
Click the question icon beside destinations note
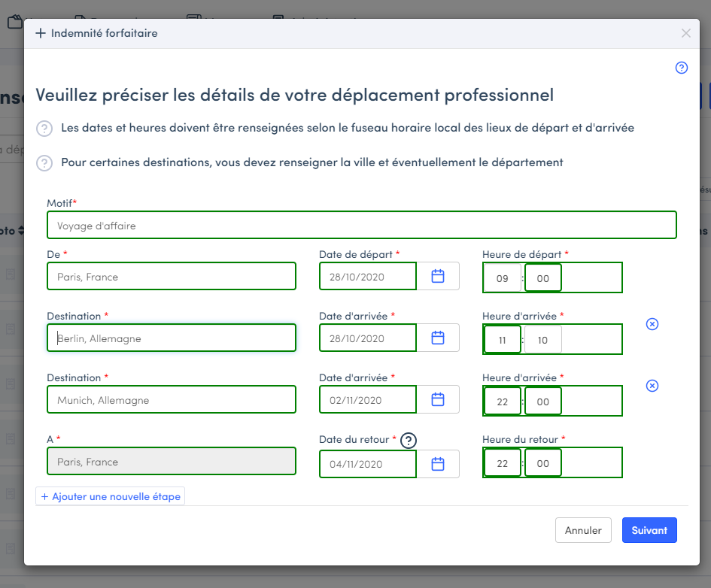44,163
